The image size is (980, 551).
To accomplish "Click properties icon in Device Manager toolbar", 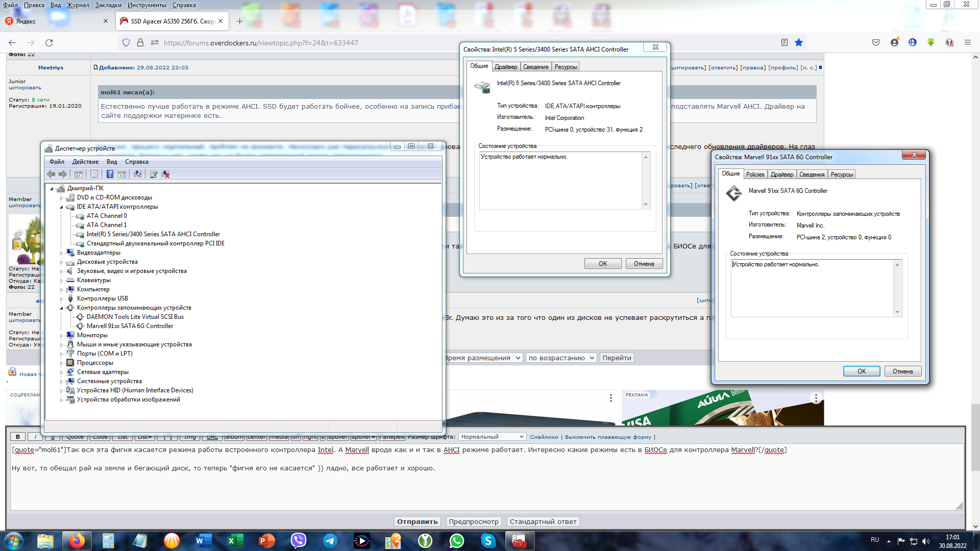I will pyautogui.click(x=94, y=174).
